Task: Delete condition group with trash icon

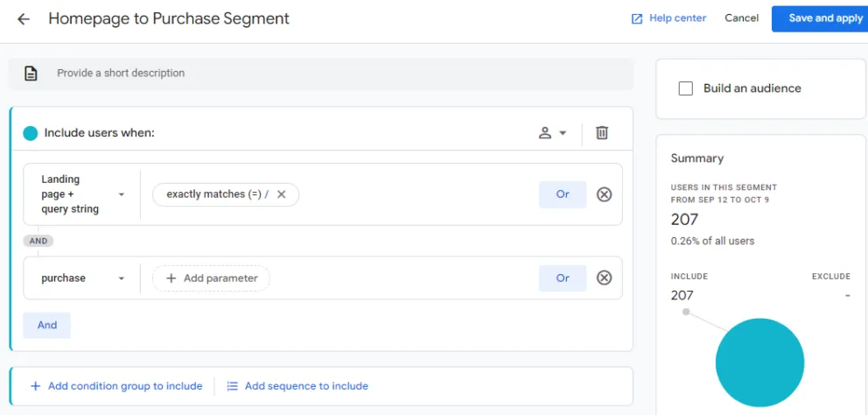Action: [602, 133]
